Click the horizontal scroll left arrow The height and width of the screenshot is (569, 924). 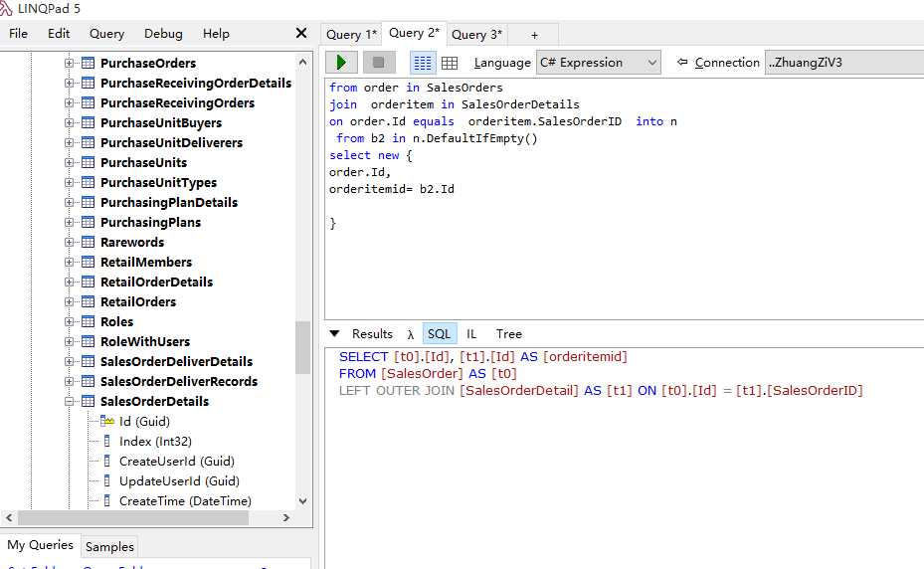[9, 517]
